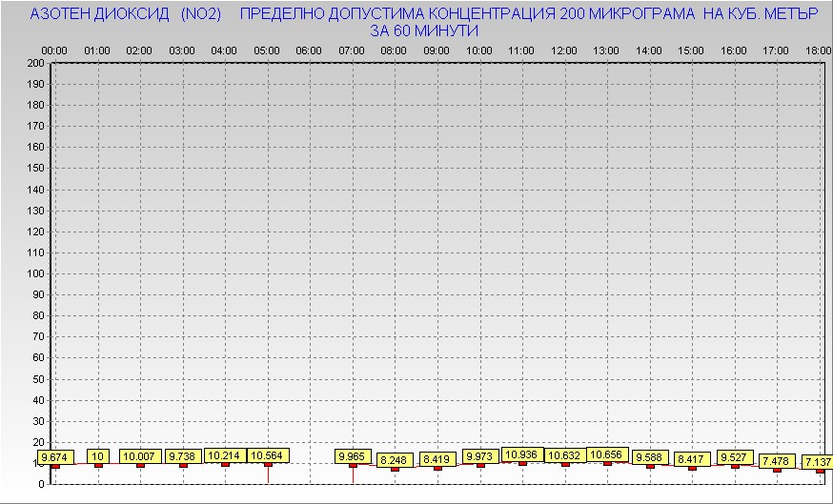Click the 200 value on vertical axis
Viewport: 833px width, 504px height.
(36, 63)
